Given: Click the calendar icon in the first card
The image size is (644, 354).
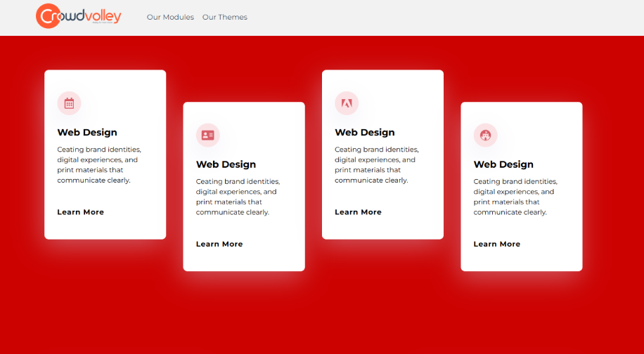Looking at the screenshot, I should click(69, 103).
